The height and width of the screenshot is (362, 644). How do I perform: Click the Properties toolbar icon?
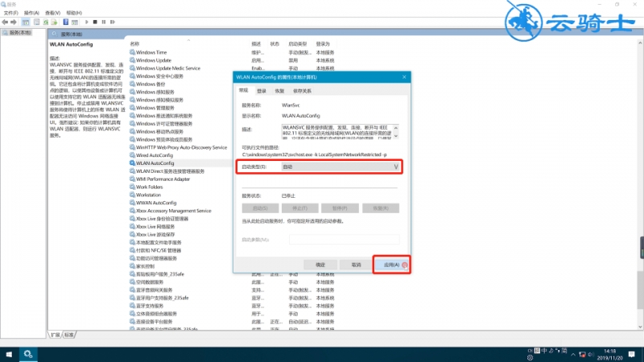[x=36, y=23]
